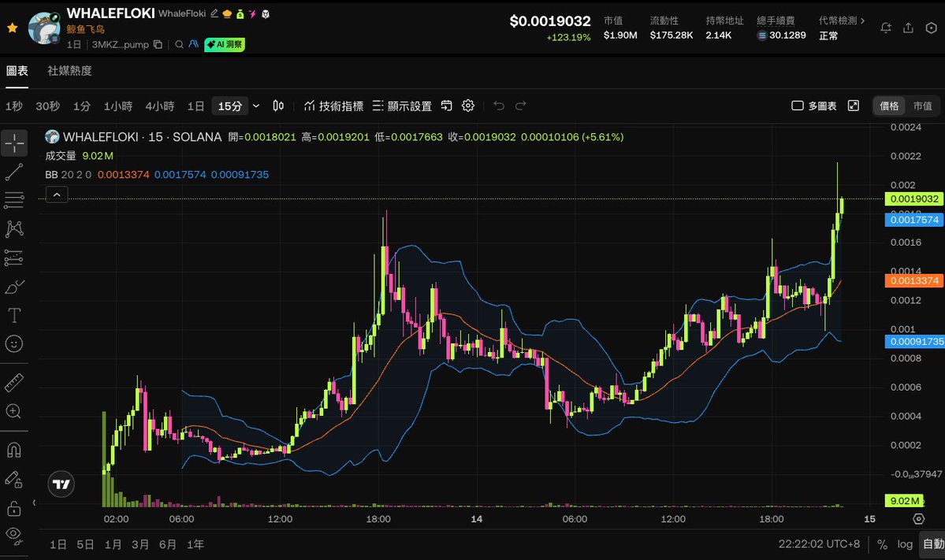The width and height of the screenshot is (945, 560).
Task: Select the 30秒 timeframe
Action: click(47, 106)
